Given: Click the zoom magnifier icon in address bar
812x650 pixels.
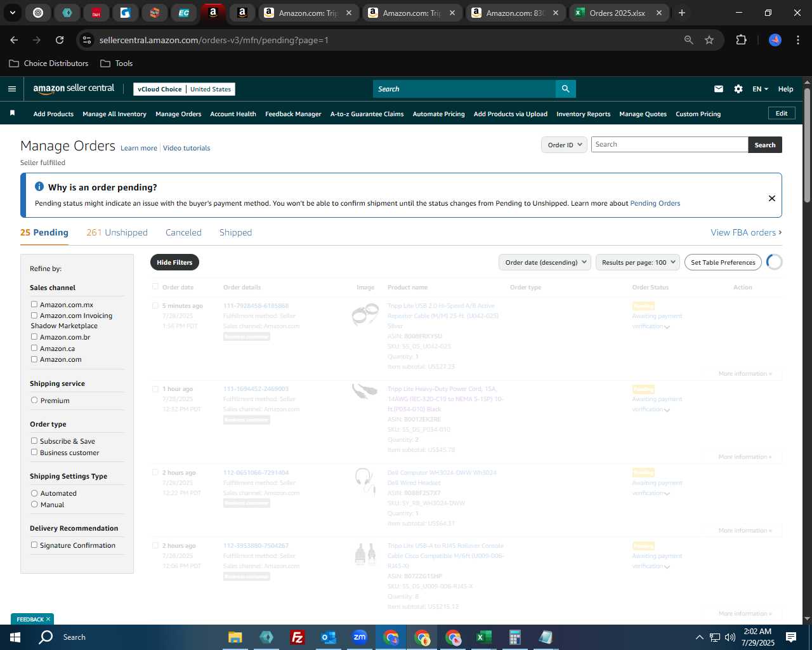Looking at the screenshot, I should coord(688,40).
